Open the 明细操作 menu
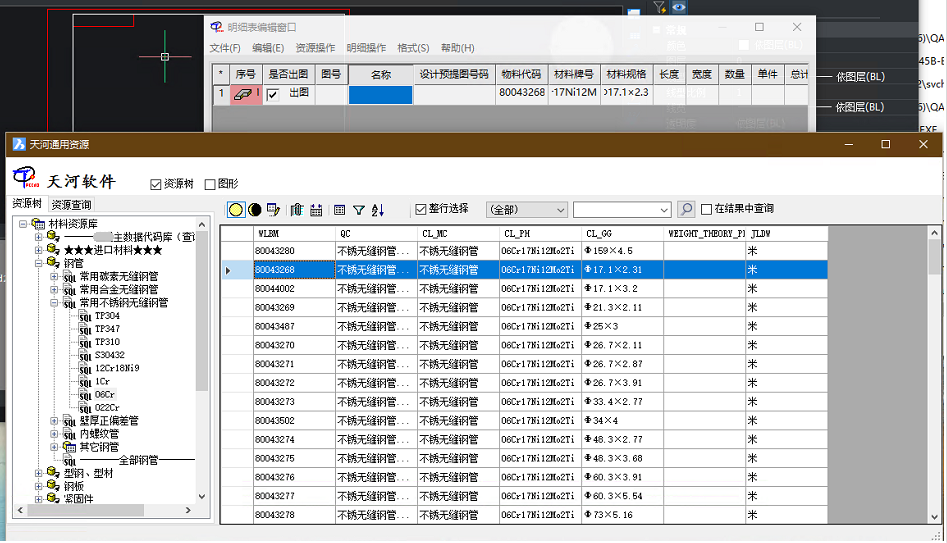This screenshot has width=947, height=543. (x=366, y=48)
